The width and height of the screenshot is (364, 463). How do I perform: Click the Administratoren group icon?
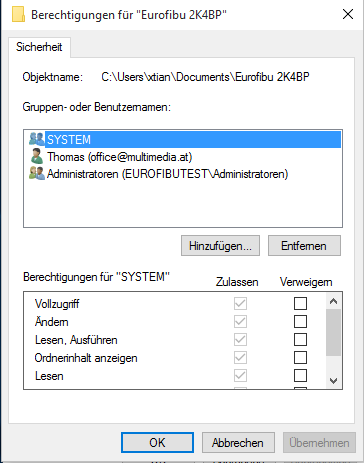click(37, 173)
